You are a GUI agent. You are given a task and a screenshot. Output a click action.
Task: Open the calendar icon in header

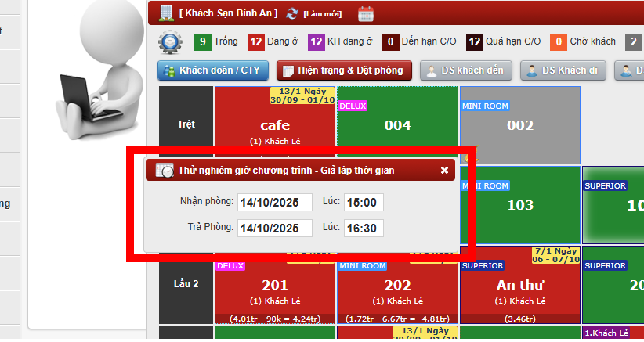click(x=366, y=14)
